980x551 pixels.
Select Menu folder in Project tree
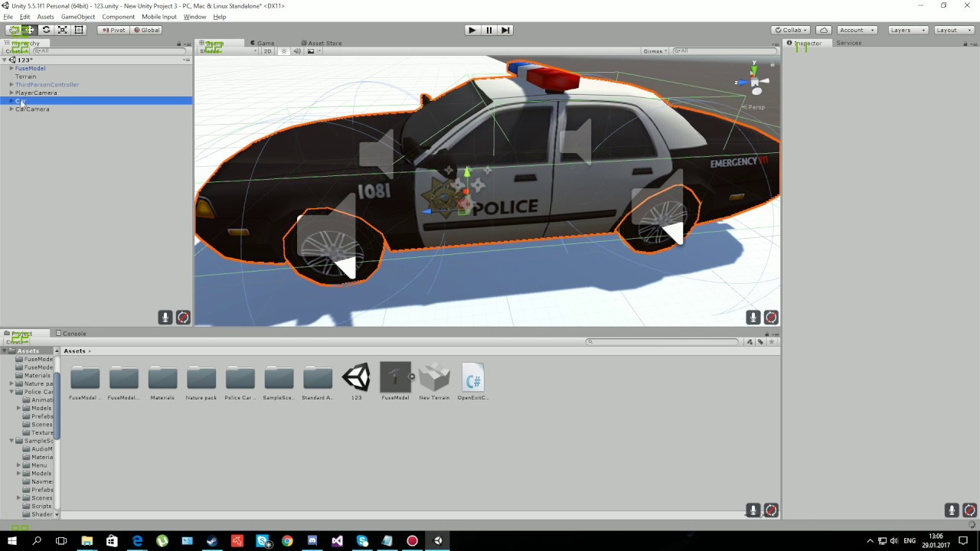pyautogui.click(x=39, y=465)
